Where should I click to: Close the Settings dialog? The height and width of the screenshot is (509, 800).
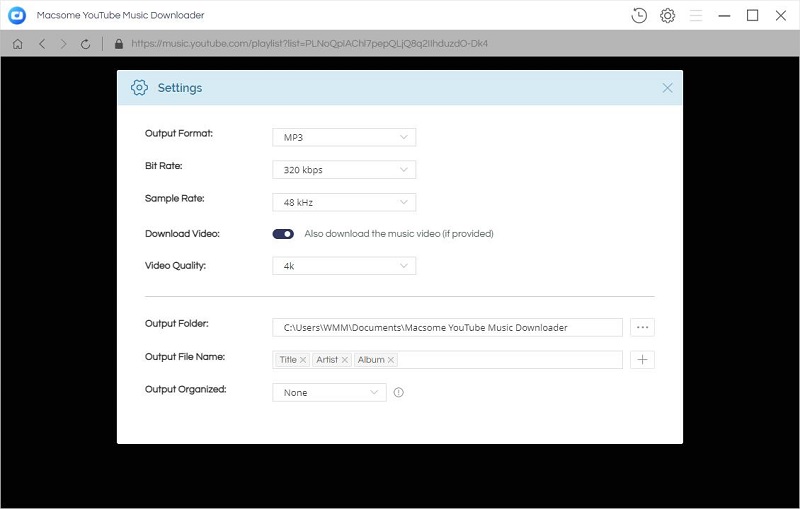click(x=667, y=88)
